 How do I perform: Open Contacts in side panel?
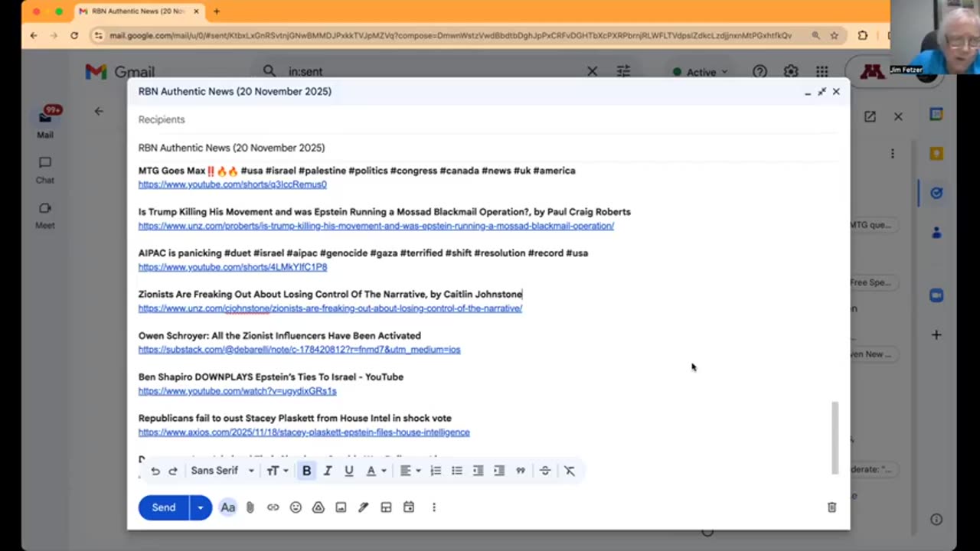click(936, 233)
